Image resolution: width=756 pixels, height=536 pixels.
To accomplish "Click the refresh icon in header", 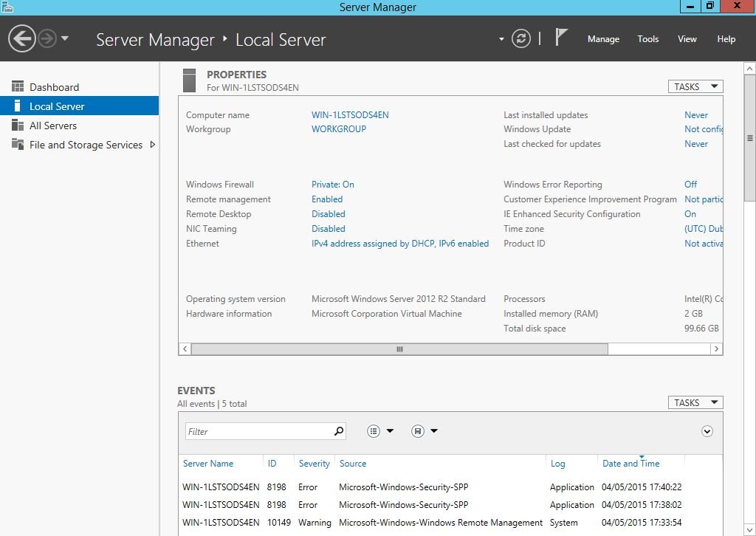I will [x=521, y=38].
